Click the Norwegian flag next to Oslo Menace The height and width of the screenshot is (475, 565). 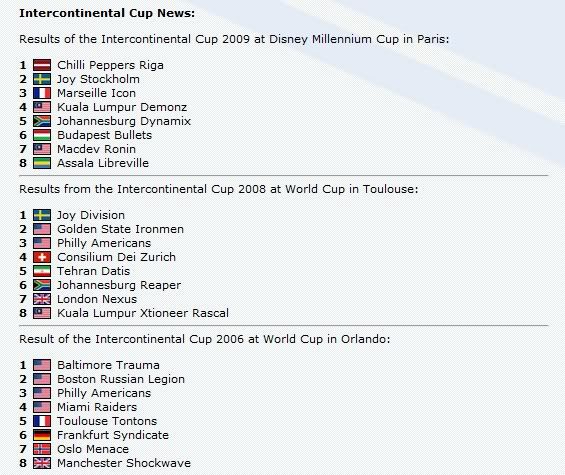point(42,449)
